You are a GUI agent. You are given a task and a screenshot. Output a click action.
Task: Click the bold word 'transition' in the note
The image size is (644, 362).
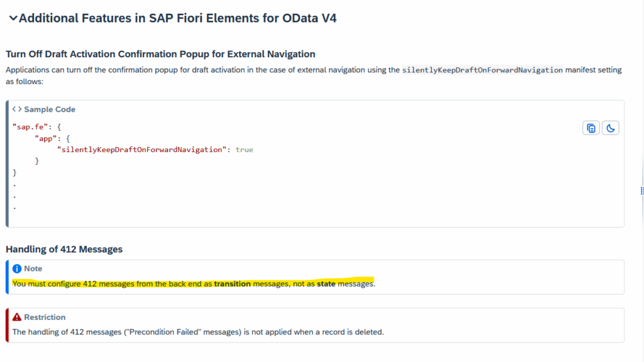click(233, 283)
